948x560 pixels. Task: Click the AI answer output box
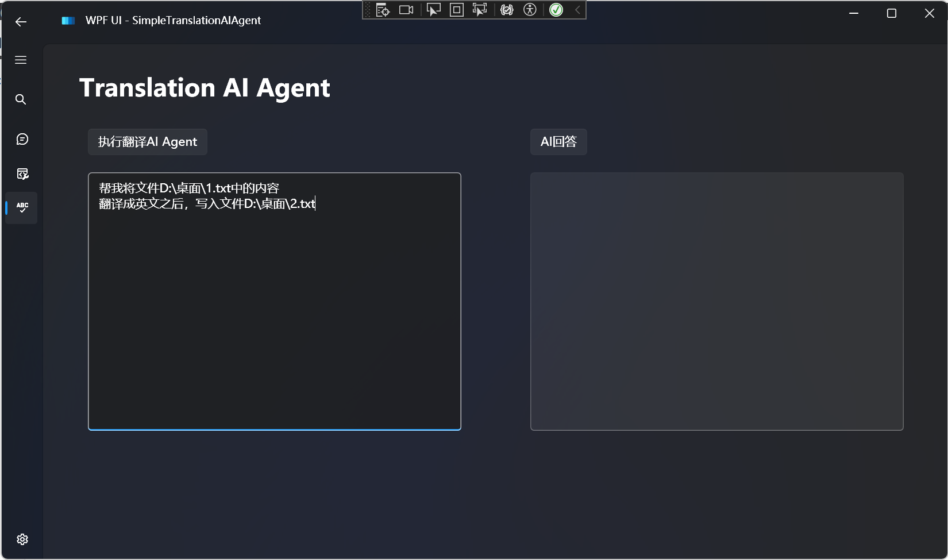point(716,301)
